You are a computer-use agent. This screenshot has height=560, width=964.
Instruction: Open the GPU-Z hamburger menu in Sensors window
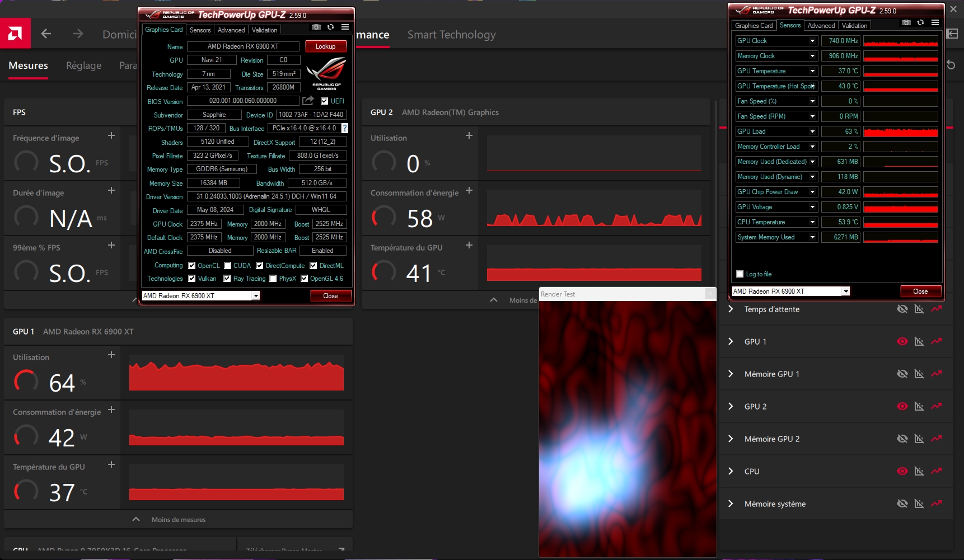(935, 22)
